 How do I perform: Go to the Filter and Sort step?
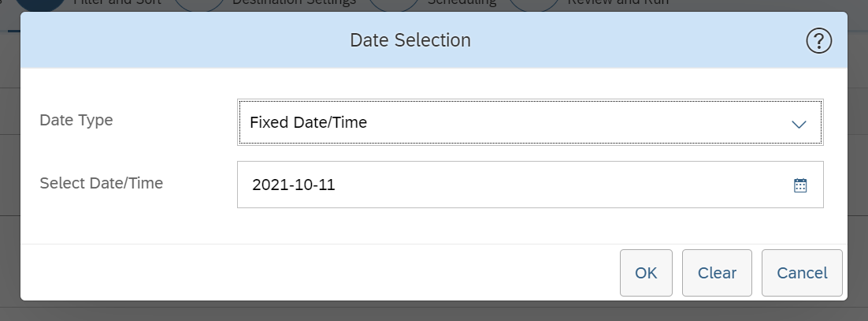point(117,2)
